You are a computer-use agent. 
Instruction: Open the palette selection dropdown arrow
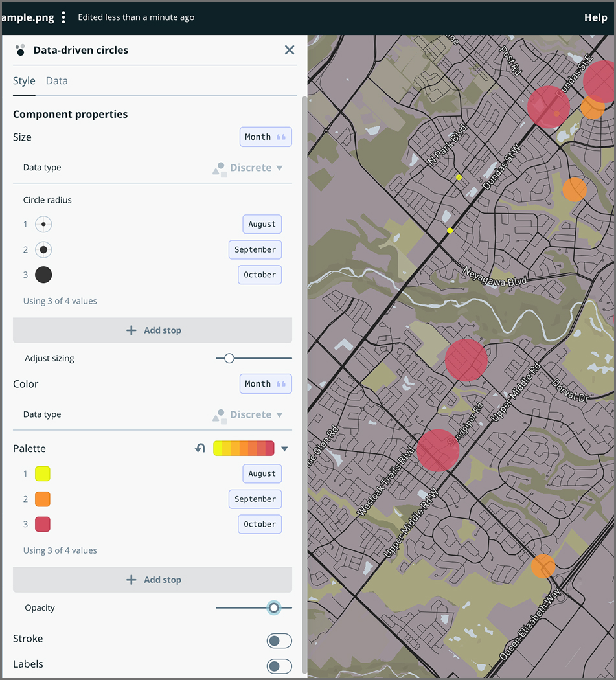[x=284, y=448]
